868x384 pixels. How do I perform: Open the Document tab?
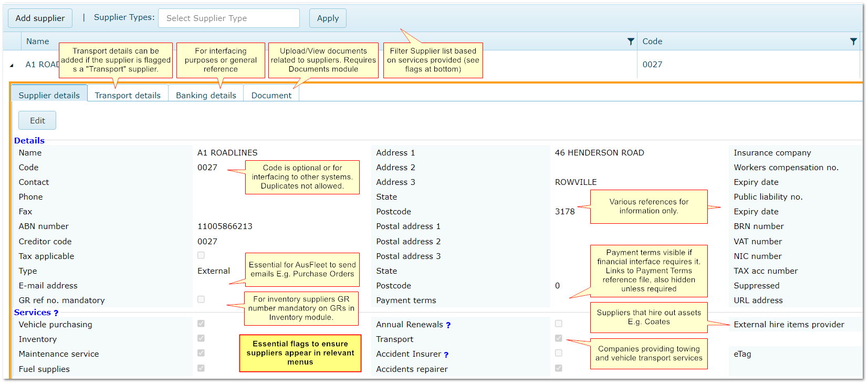coord(271,95)
